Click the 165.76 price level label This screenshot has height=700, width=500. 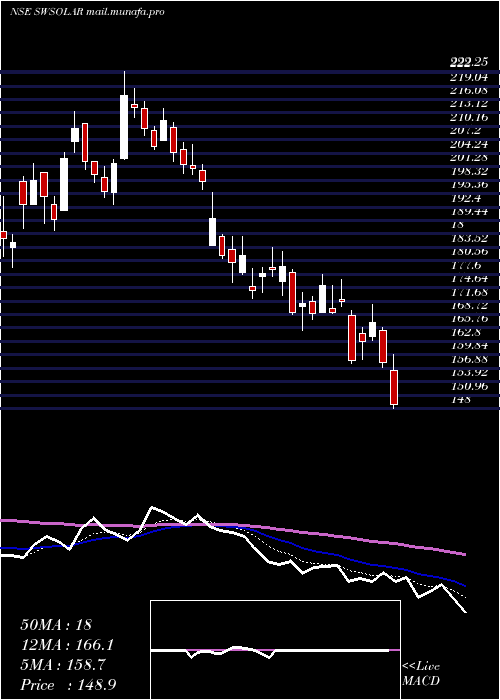[469, 319]
